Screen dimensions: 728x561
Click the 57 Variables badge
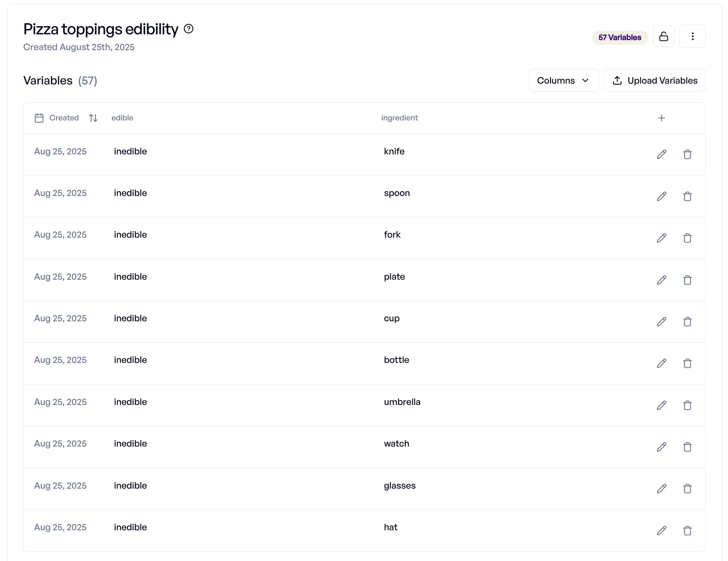click(x=619, y=38)
